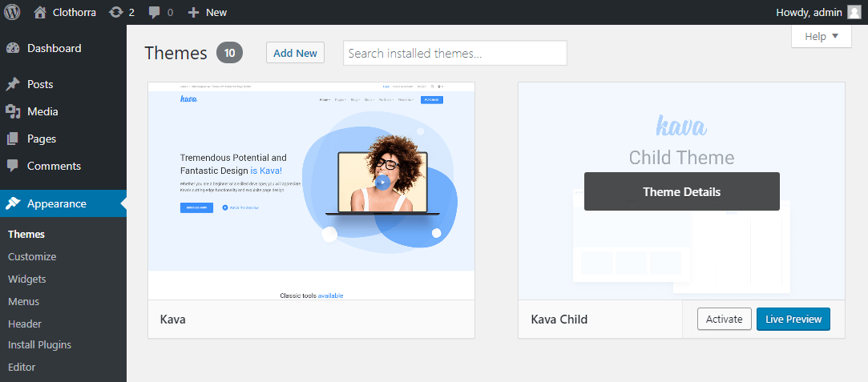The height and width of the screenshot is (382, 868).
Task: Click the New link in admin bar
Action: (216, 12)
